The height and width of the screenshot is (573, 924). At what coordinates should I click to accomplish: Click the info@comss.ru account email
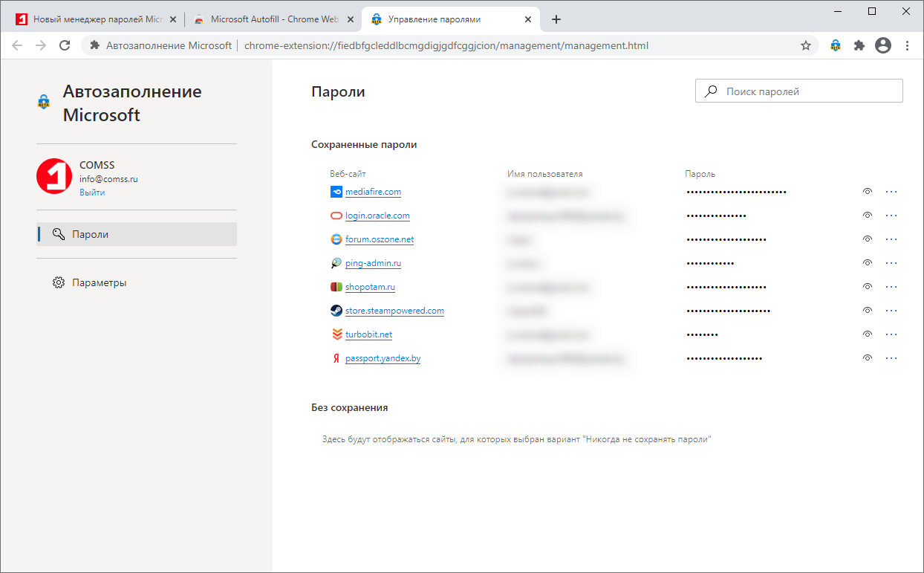click(108, 179)
